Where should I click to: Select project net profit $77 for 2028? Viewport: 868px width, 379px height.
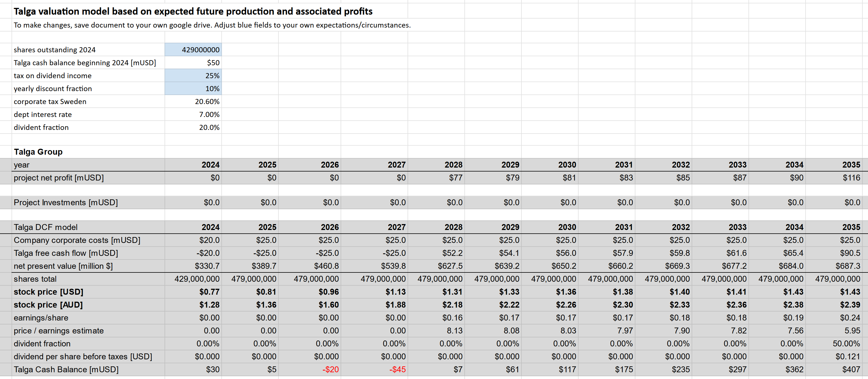(436, 177)
